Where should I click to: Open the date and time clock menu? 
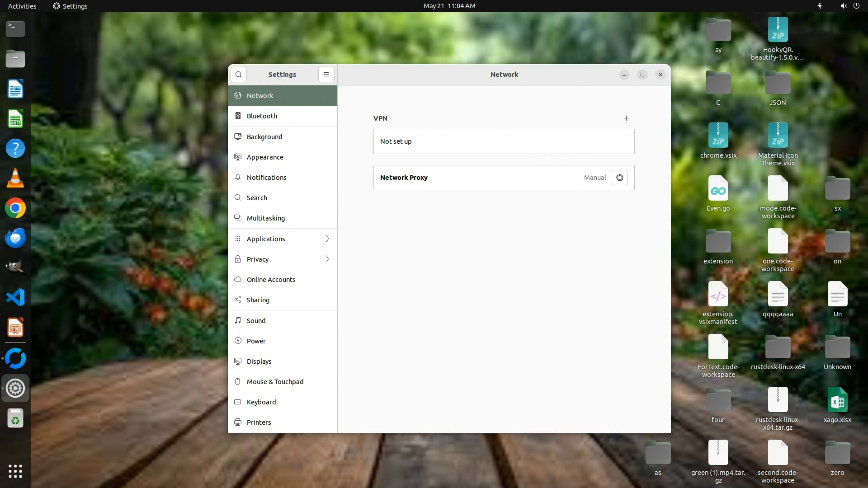click(x=449, y=6)
